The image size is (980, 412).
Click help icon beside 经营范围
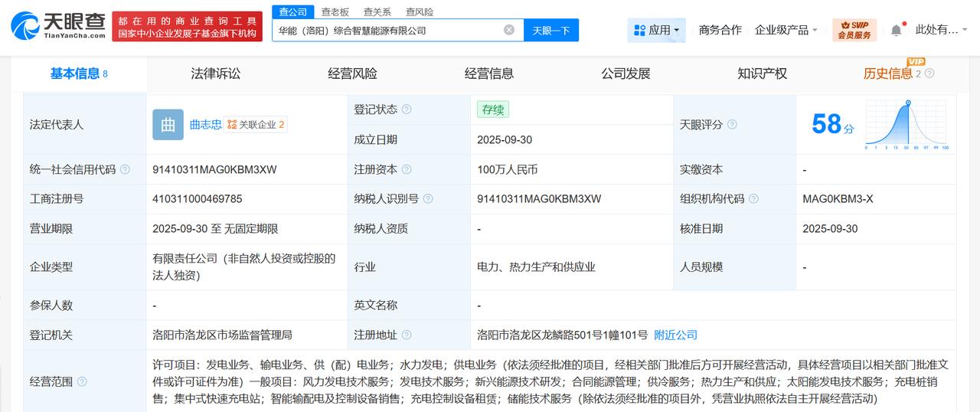[x=82, y=381]
